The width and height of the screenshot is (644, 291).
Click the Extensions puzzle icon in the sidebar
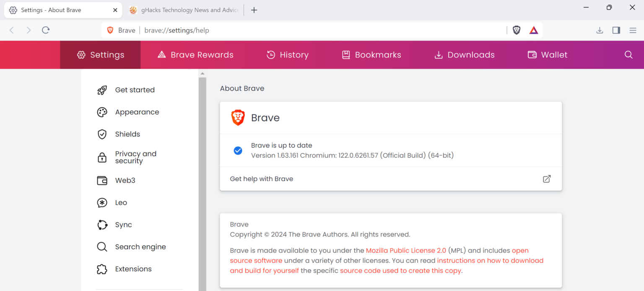[x=102, y=269]
